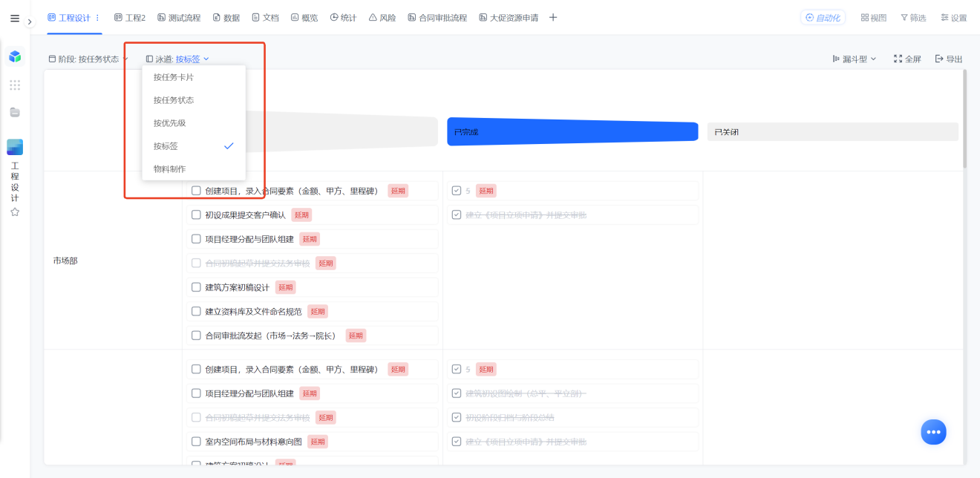This screenshot has width=980, height=478.
Task: Switch to the 测试流程 tab
Action: [179, 18]
